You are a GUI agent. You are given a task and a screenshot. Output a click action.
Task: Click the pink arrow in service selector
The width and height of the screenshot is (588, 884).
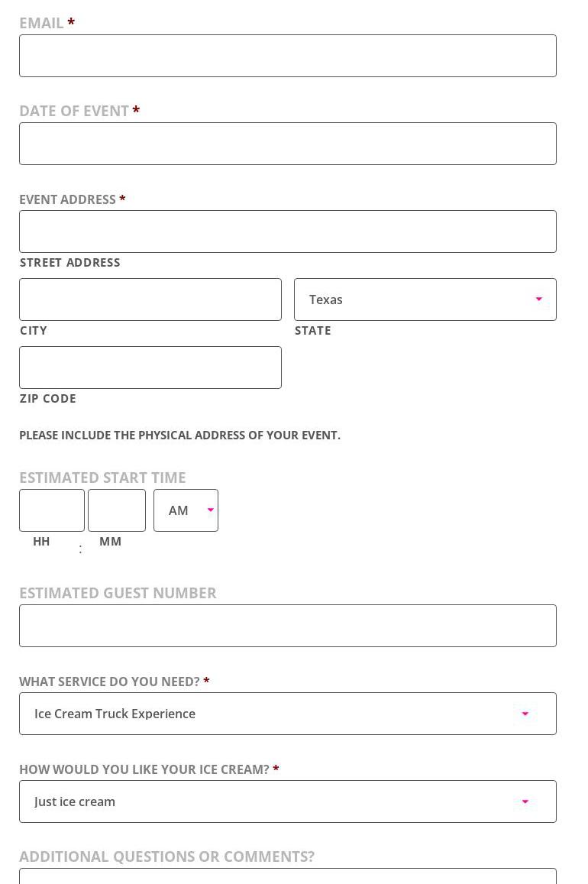pyautogui.click(x=525, y=714)
